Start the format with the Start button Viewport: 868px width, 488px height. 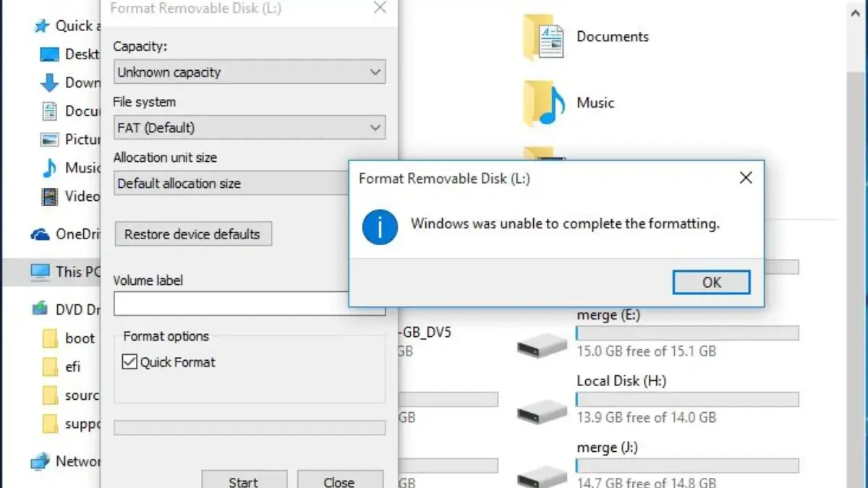[x=244, y=481]
